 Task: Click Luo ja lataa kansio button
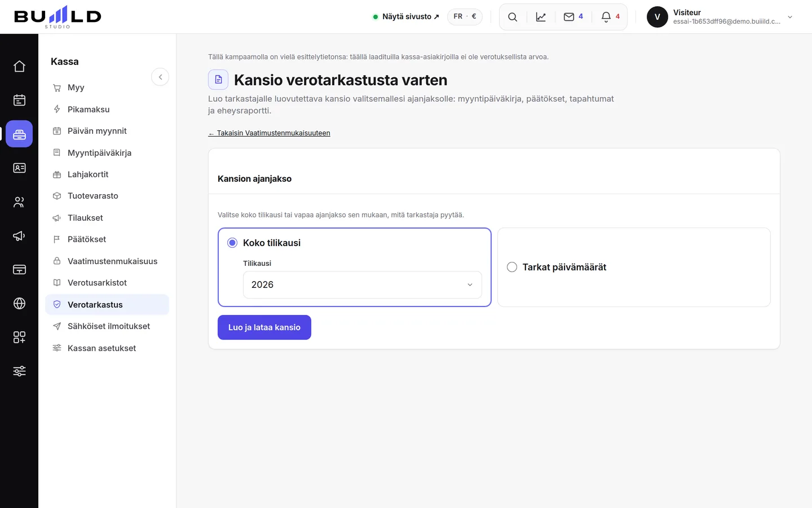(x=264, y=327)
